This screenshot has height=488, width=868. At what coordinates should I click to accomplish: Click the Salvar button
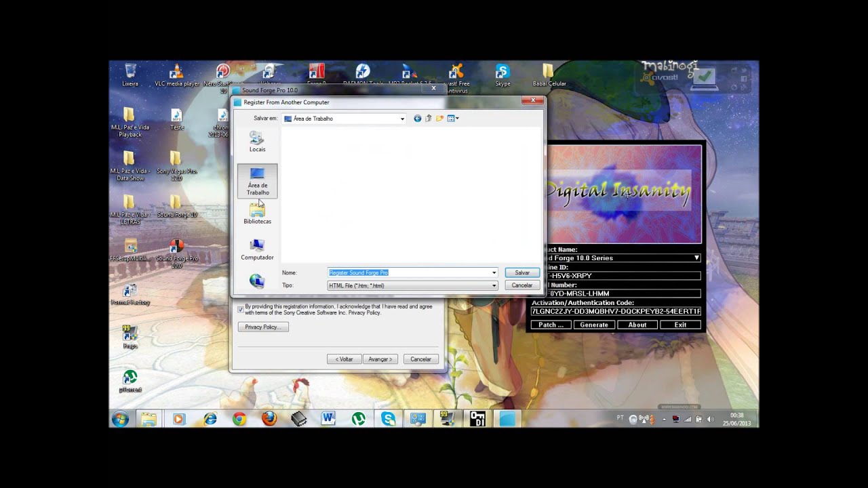[522, 272]
